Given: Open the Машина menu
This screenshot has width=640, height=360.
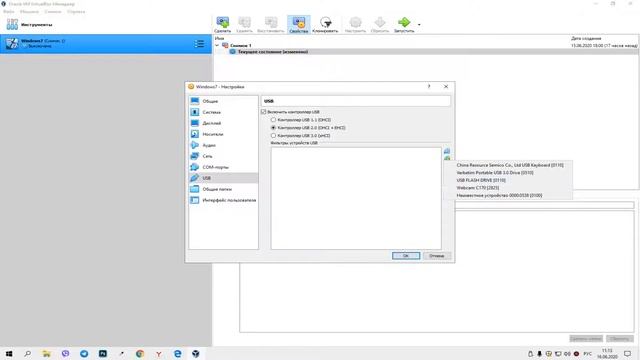Looking at the screenshot, I should click(x=29, y=11).
